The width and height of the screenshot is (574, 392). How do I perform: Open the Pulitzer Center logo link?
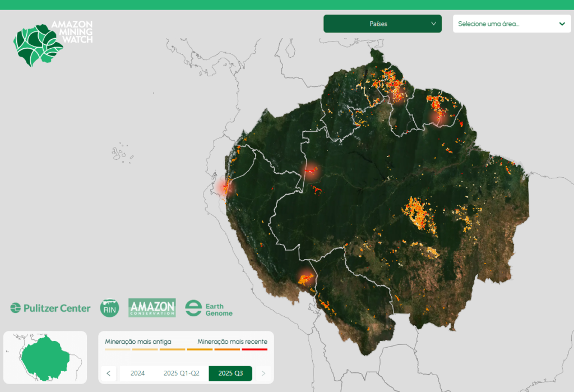point(50,308)
